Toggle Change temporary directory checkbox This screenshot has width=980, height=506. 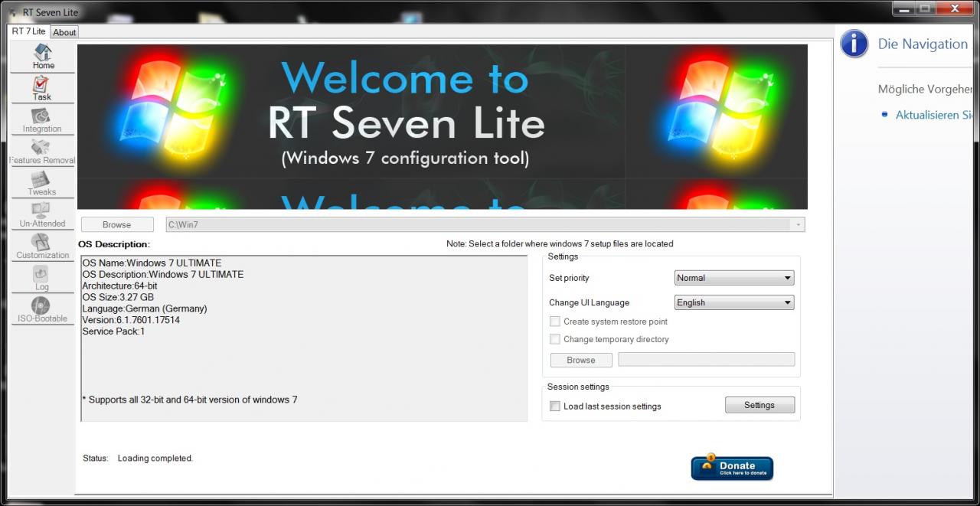(x=555, y=339)
